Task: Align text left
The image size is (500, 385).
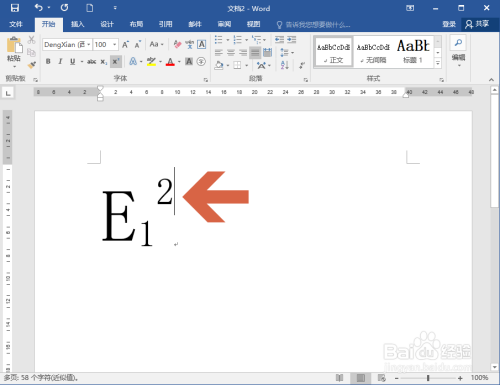Action: click(219, 52)
